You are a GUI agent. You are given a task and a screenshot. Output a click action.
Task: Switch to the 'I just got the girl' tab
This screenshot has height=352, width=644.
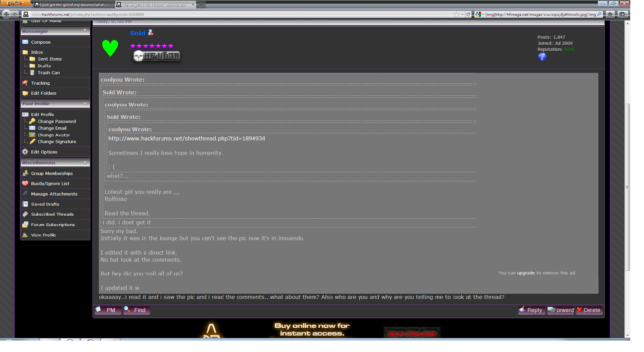coord(72,5)
